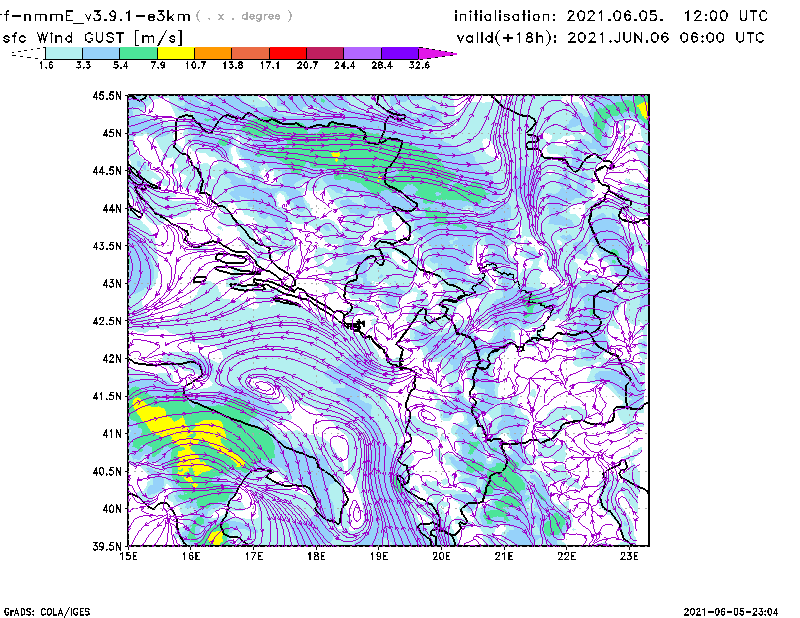Viewport: 800px width, 618px height.
Task: Click the 15E longitude label
Action: (128, 556)
